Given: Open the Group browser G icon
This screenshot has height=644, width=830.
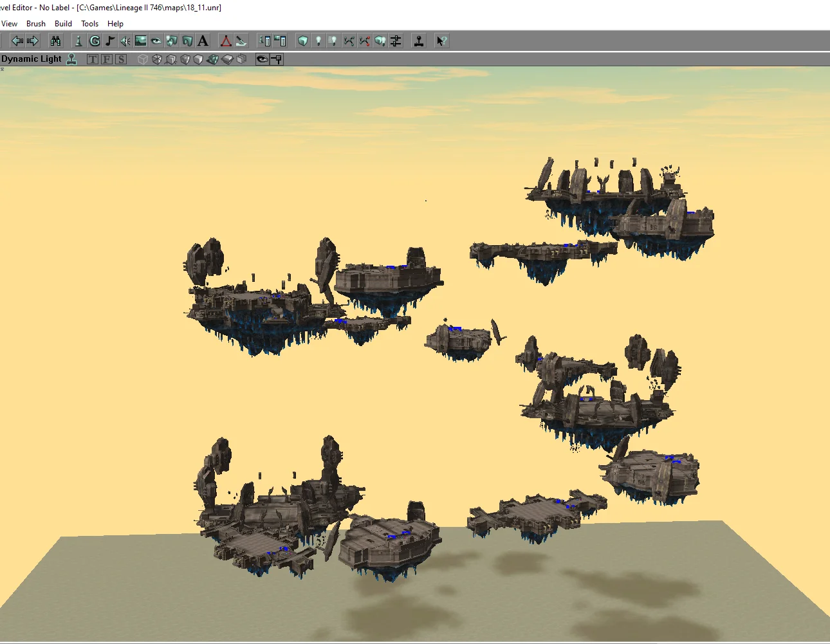Looking at the screenshot, I should coord(95,41).
